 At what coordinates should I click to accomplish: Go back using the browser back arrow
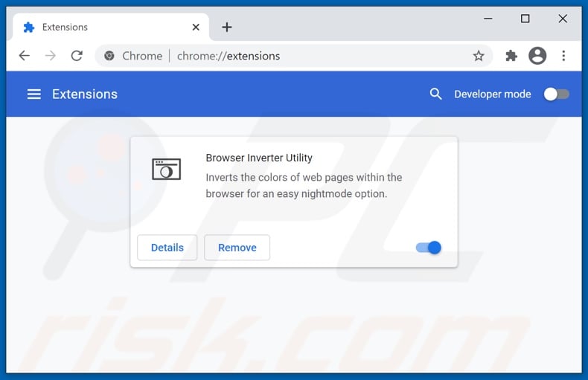tap(25, 56)
